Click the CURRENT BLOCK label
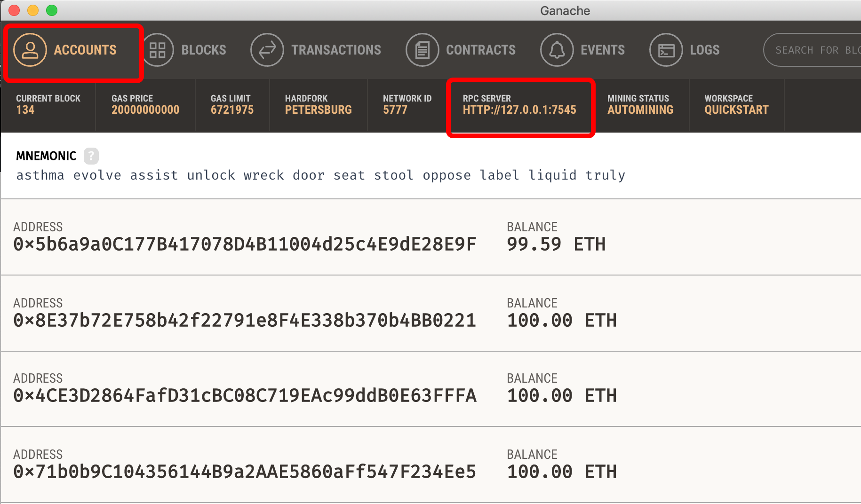The image size is (861, 504). point(48,98)
